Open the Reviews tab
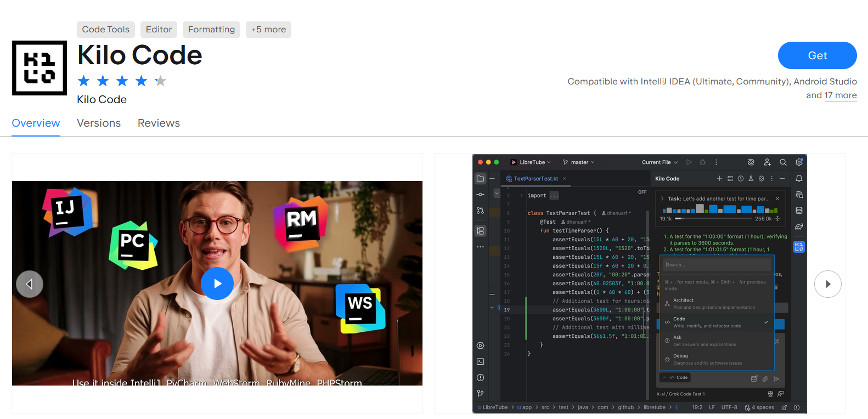Viewport: 868px width, 419px height. (159, 123)
